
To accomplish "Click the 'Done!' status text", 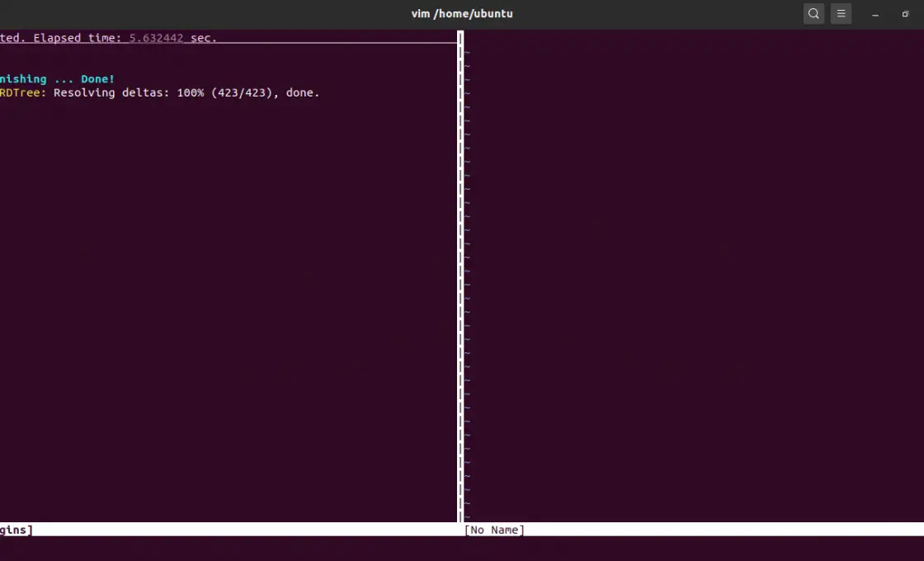I will point(98,79).
